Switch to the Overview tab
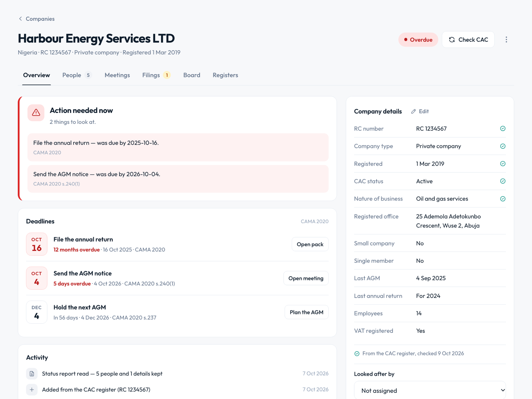 coord(36,75)
